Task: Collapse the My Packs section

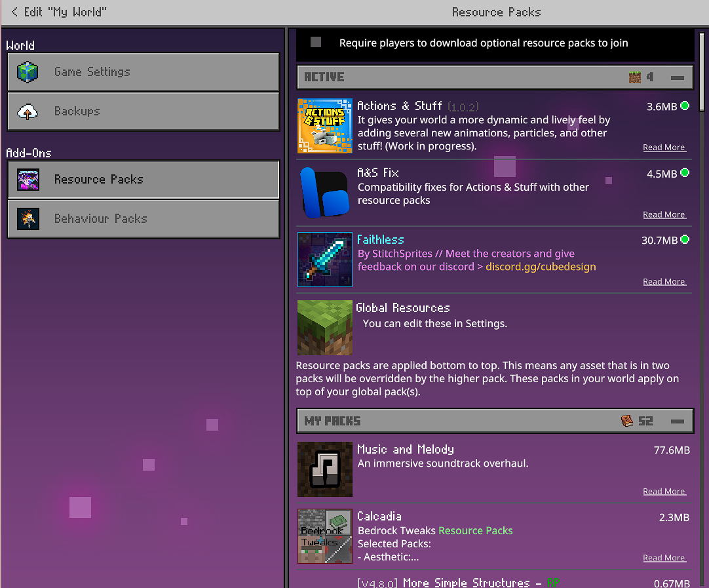Action: pyautogui.click(x=678, y=421)
